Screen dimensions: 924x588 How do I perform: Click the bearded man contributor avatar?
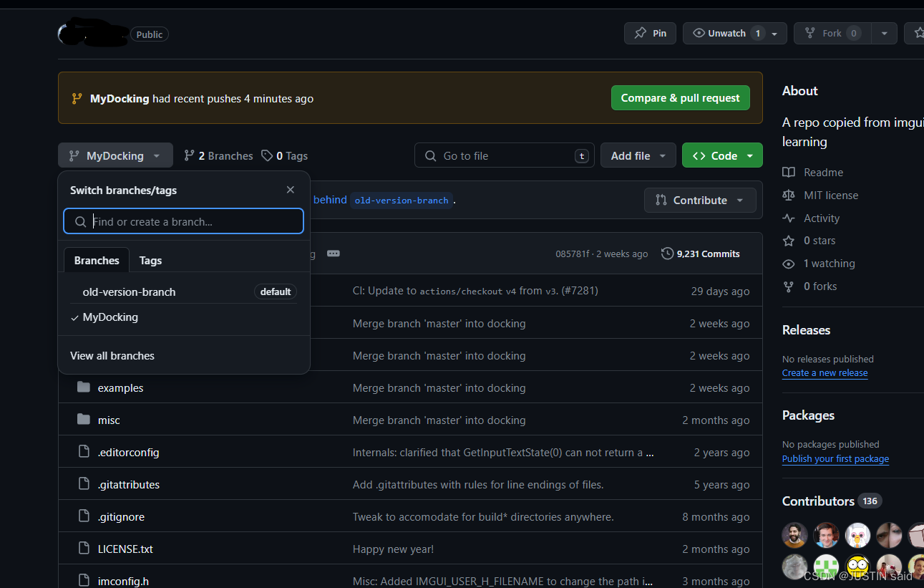(794, 535)
